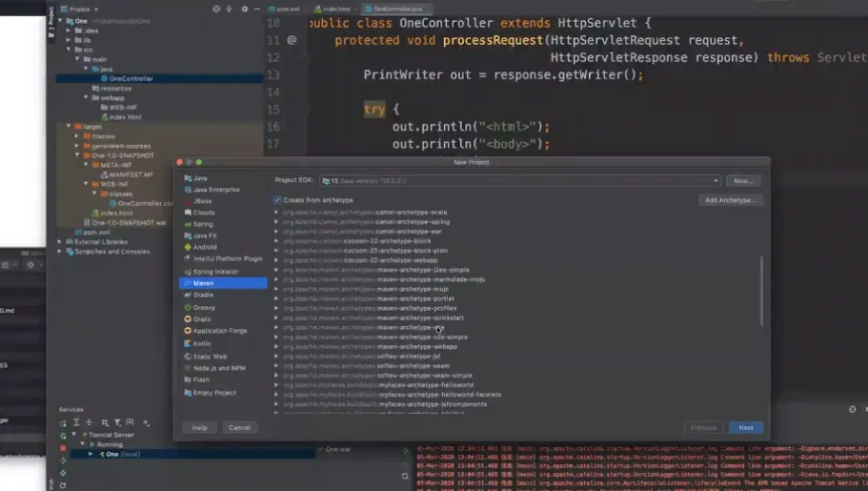Open the Project SDK dropdown
The width and height of the screenshot is (868, 491).
click(520, 180)
